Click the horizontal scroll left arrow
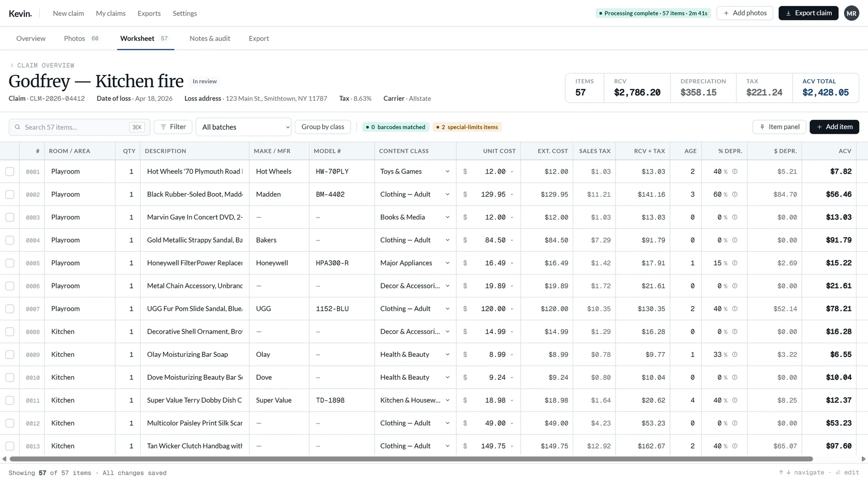 pyautogui.click(x=4, y=459)
